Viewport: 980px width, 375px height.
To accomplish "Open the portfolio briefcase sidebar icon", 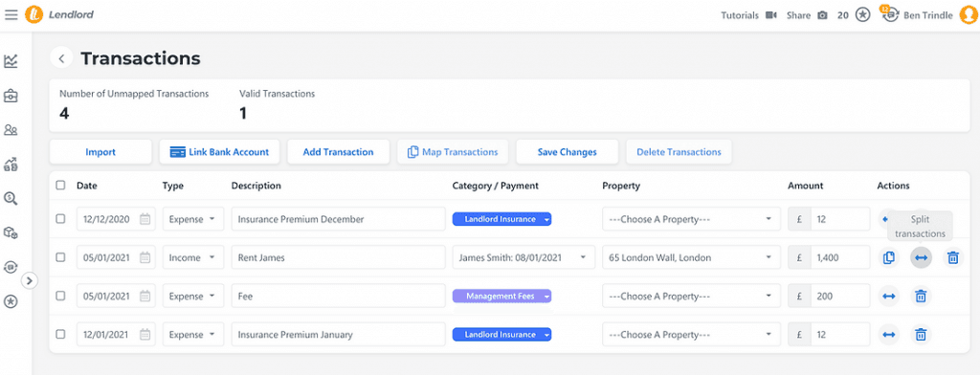I will (x=11, y=97).
